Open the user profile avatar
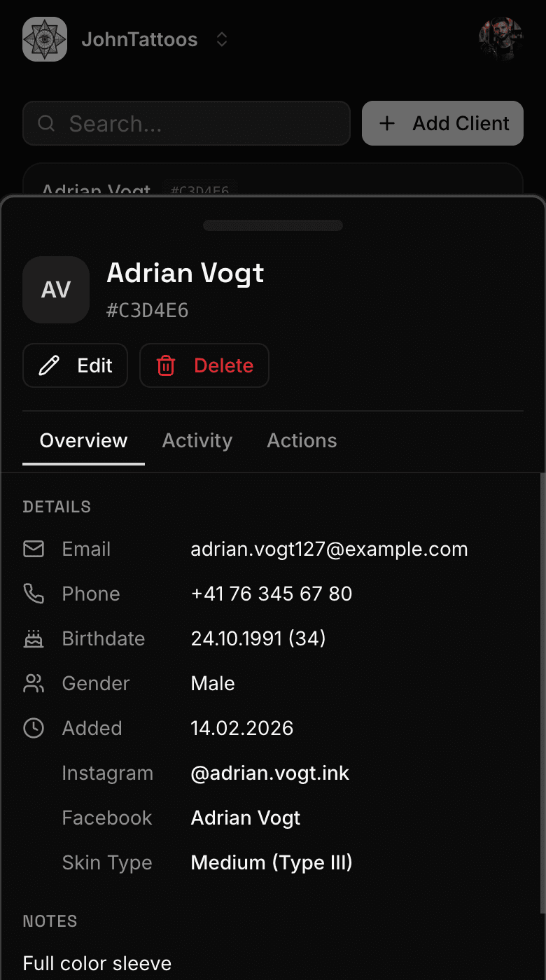The height and width of the screenshot is (980, 546). coord(500,39)
